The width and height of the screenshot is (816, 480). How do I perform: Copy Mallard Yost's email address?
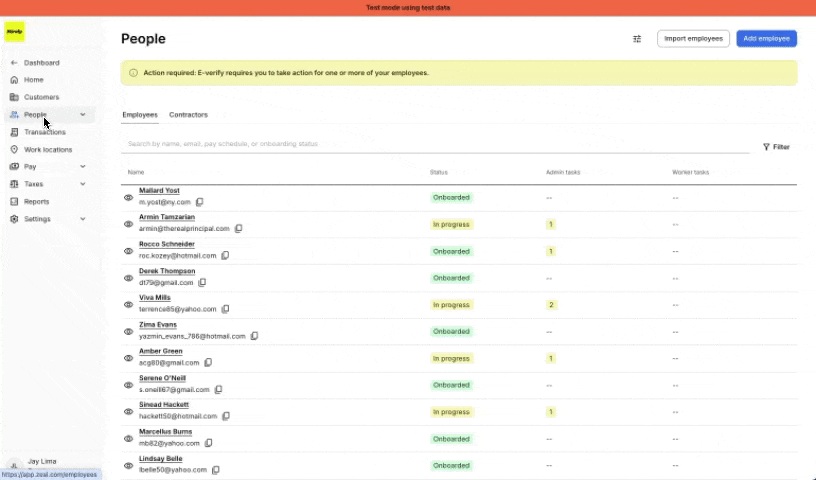point(199,202)
